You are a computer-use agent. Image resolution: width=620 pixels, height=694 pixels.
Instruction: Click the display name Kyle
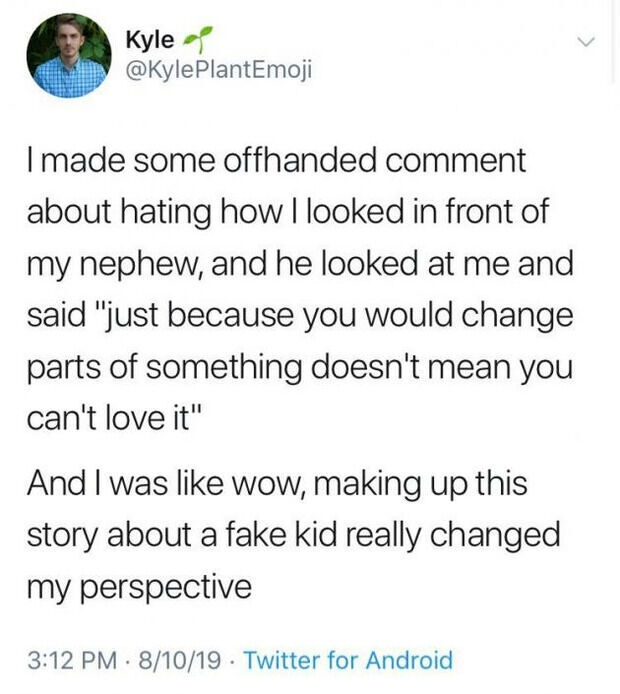[x=150, y=40]
